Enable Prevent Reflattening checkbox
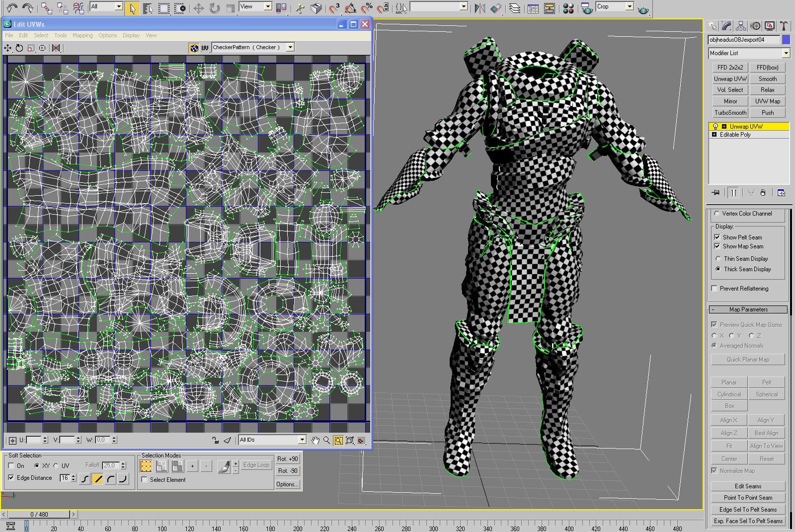 (x=715, y=289)
